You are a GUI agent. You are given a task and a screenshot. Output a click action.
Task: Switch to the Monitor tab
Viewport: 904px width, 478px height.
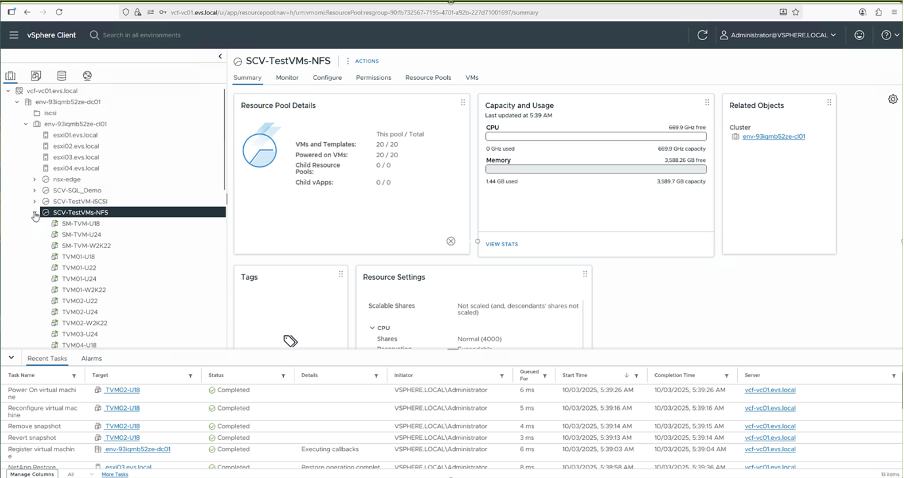coord(287,77)
